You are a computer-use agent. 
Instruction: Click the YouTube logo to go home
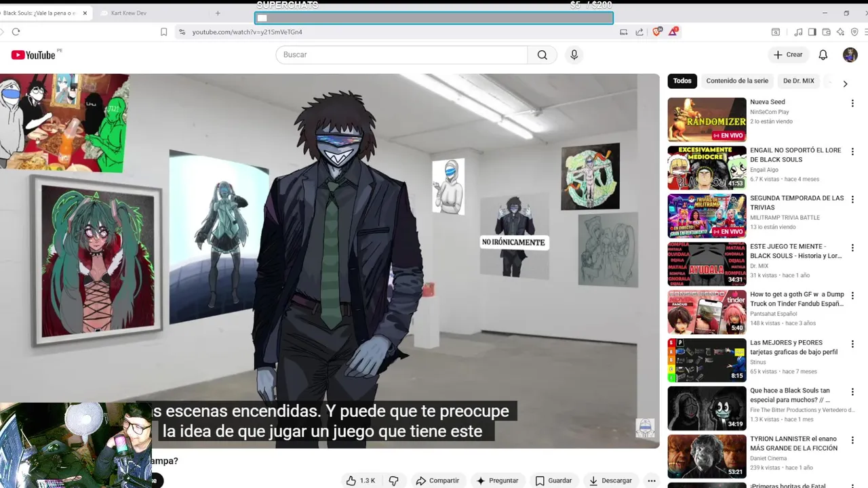tap(33, 55)
